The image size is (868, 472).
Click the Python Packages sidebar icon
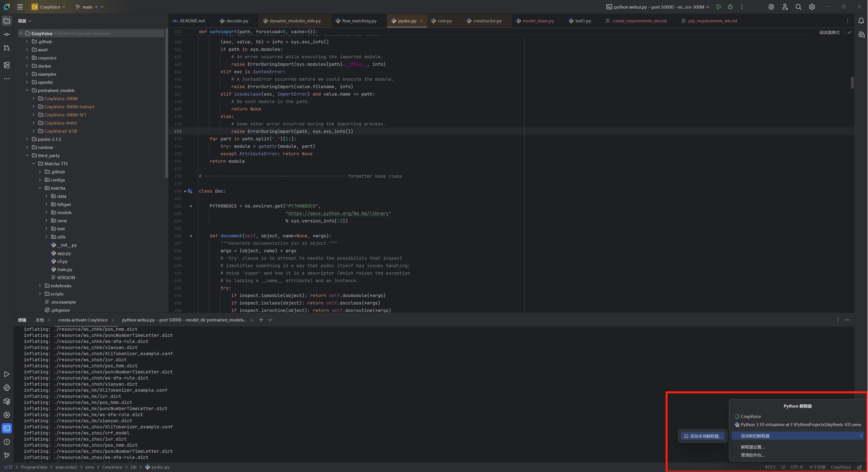(7, 401)
